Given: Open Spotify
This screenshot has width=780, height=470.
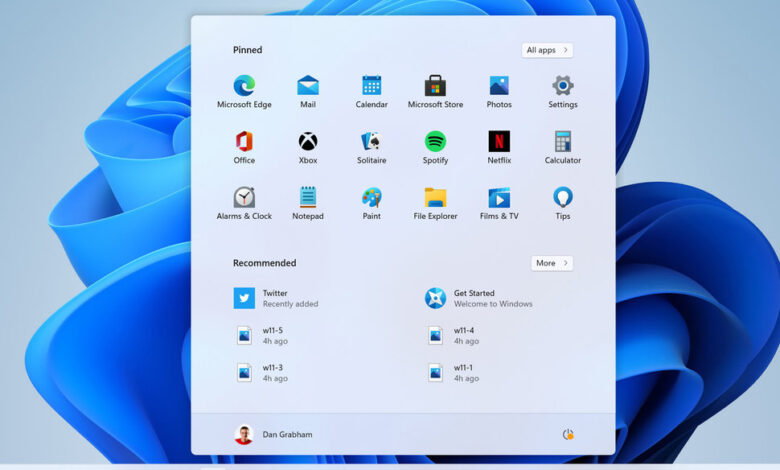Looking at the screenshot, I should 435,142.
